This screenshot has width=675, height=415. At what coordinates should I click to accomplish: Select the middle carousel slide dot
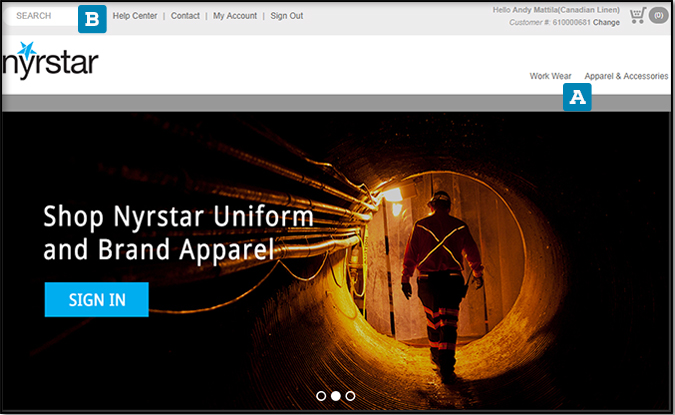coord(336,396)
